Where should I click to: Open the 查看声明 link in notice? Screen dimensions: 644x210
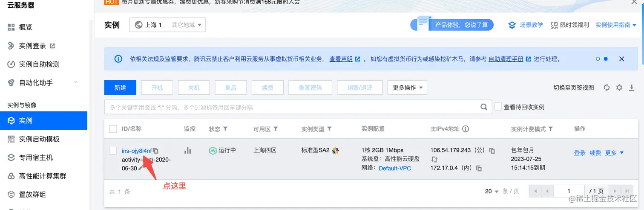(341, 59)
